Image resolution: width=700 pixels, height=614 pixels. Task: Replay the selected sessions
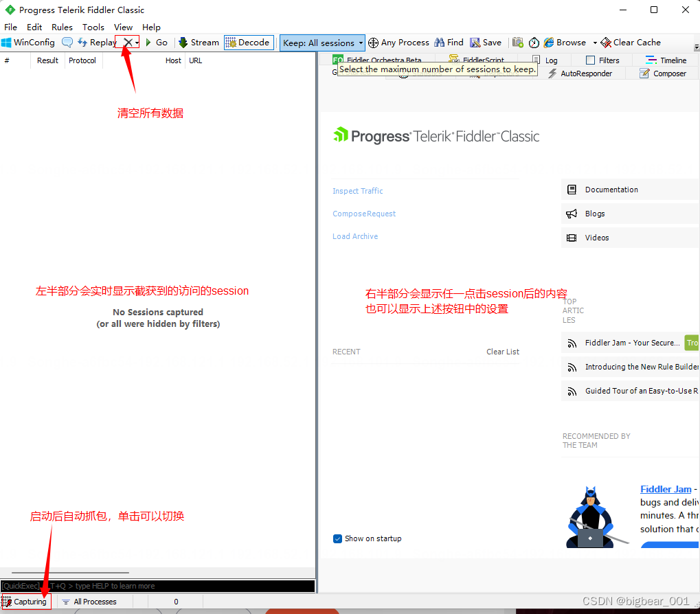click(x=97, y=43)
